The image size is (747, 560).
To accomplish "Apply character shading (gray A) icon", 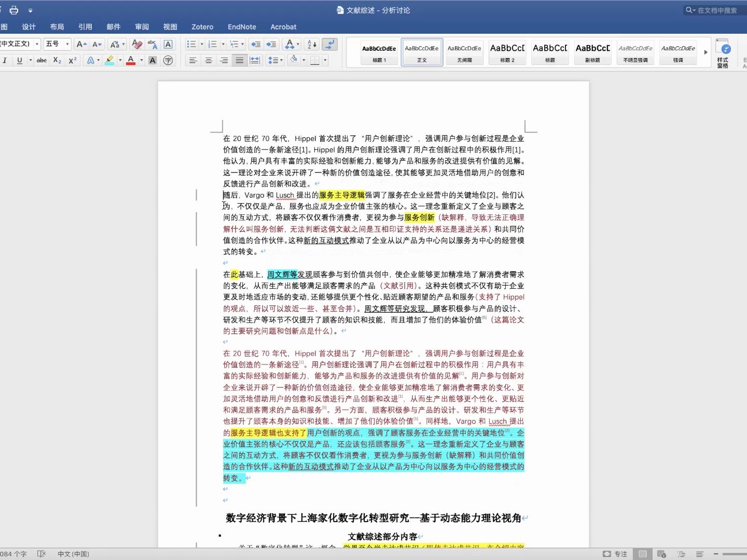I will 153,60.
